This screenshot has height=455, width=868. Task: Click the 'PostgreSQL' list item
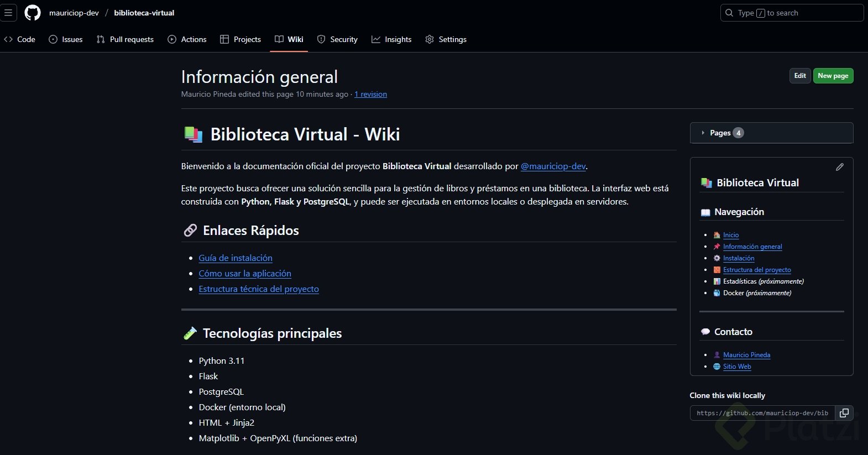221,391
